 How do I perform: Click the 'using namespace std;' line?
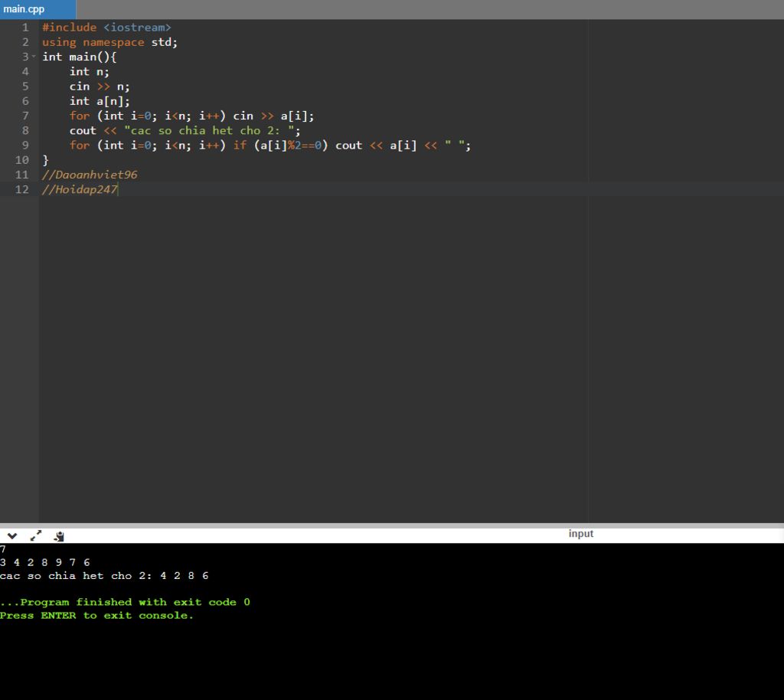110,42
